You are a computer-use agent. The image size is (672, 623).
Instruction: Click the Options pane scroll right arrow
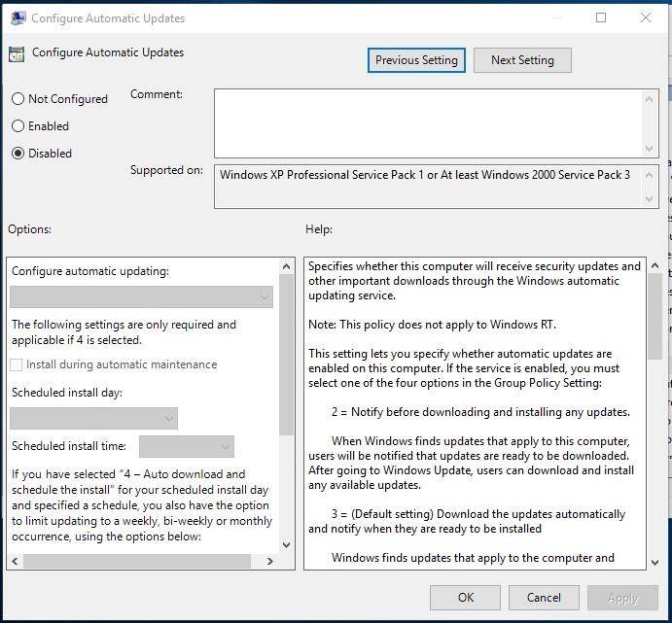pos(270,561)
